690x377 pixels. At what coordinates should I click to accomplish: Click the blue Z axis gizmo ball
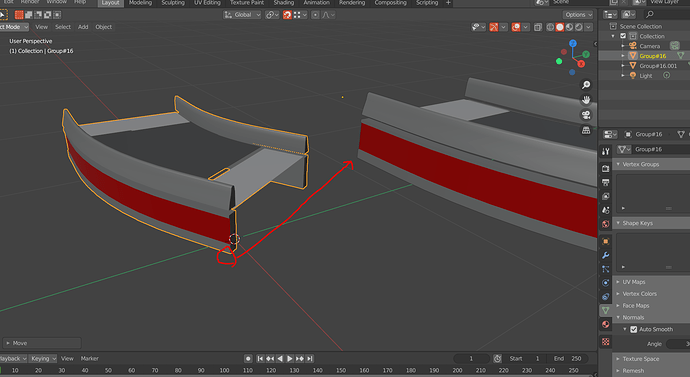(573, 44)
